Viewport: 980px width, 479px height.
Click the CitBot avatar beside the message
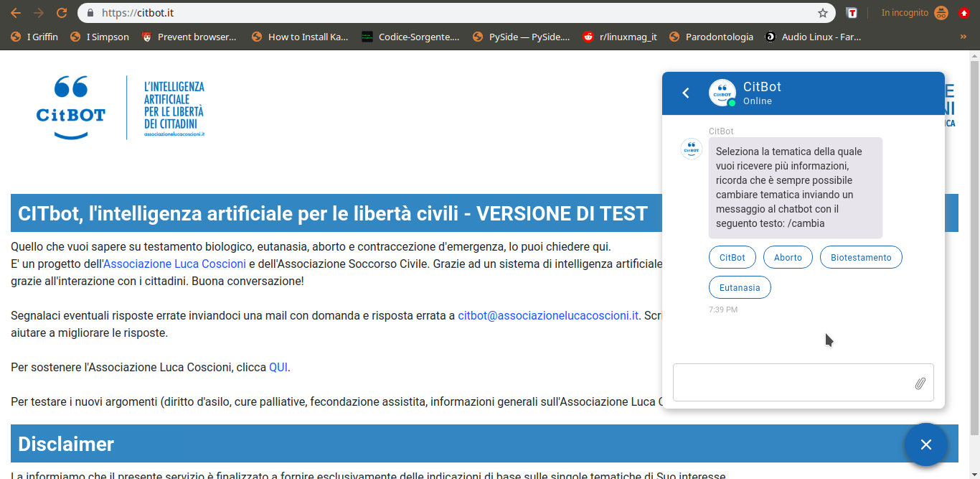tap(692, 149)
